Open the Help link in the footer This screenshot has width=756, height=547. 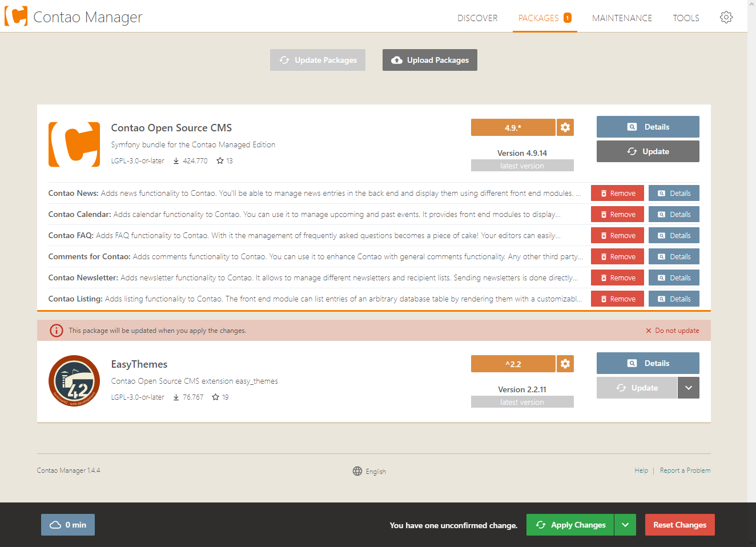point(641,470)
